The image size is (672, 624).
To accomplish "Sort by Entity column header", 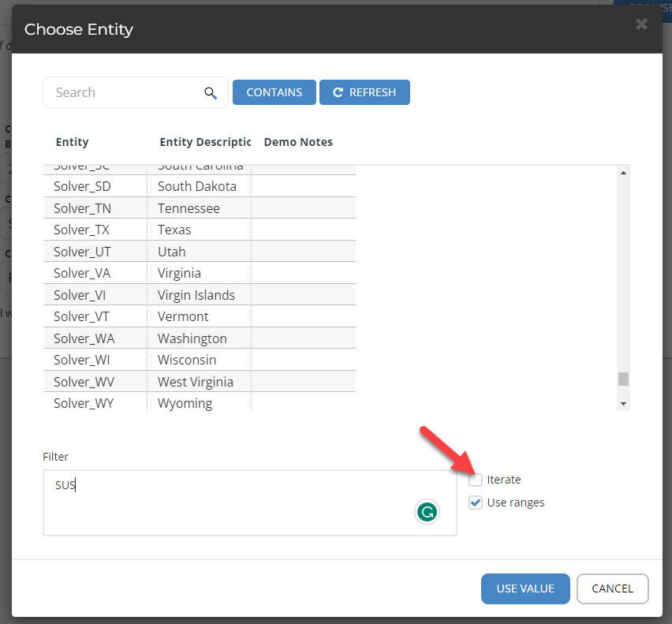I will tap(73, 142).
